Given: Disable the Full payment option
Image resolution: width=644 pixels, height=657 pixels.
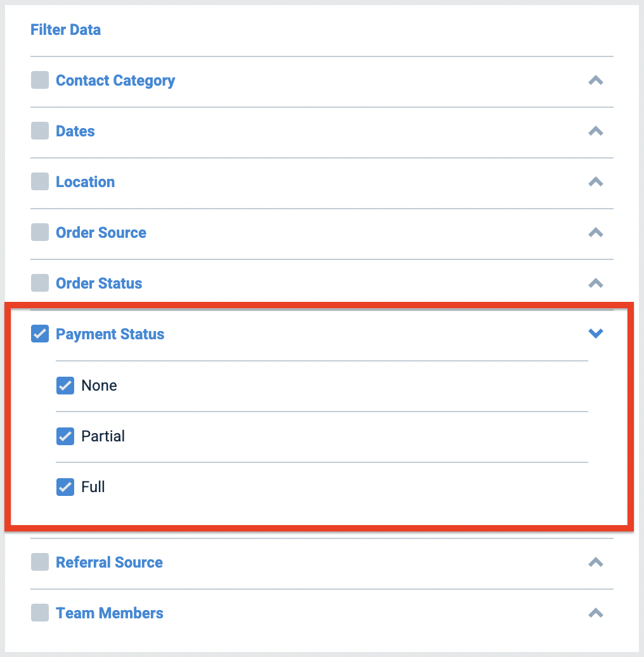Looking at the screenshot, I should pyautogui.click(x=65, y=486).
